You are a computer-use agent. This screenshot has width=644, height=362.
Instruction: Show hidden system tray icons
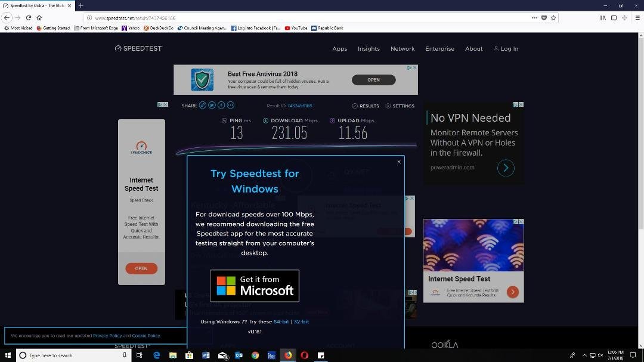tap(584, 355)
